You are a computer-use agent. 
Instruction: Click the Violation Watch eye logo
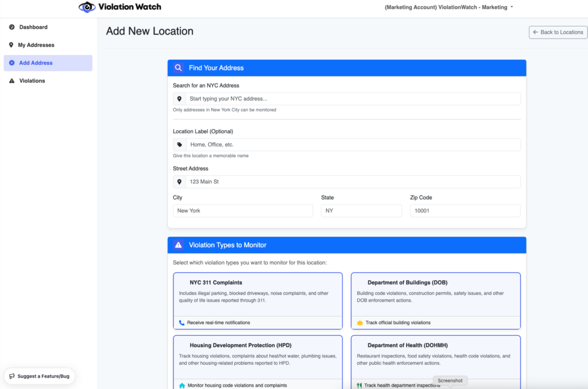87,7
